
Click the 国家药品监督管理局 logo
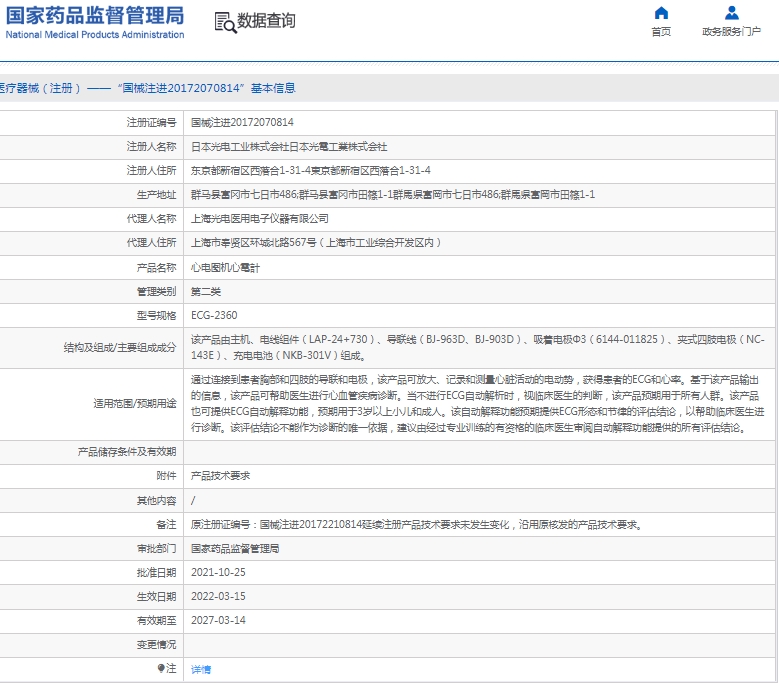tap(95, 22)
